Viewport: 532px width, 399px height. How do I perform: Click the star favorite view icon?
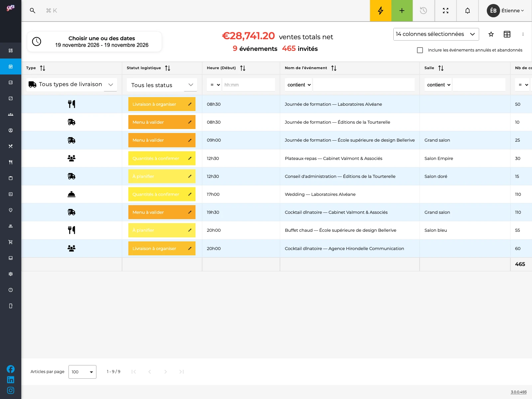491,34
